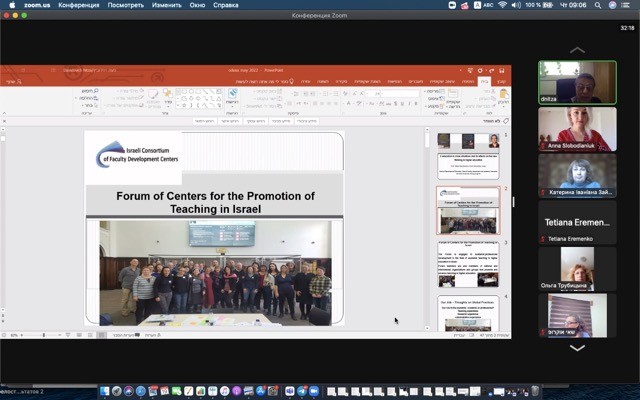640x400 pixels.
Task: Click the Tetiana Eremenko participant tile
Action: (x=577, y=220)
